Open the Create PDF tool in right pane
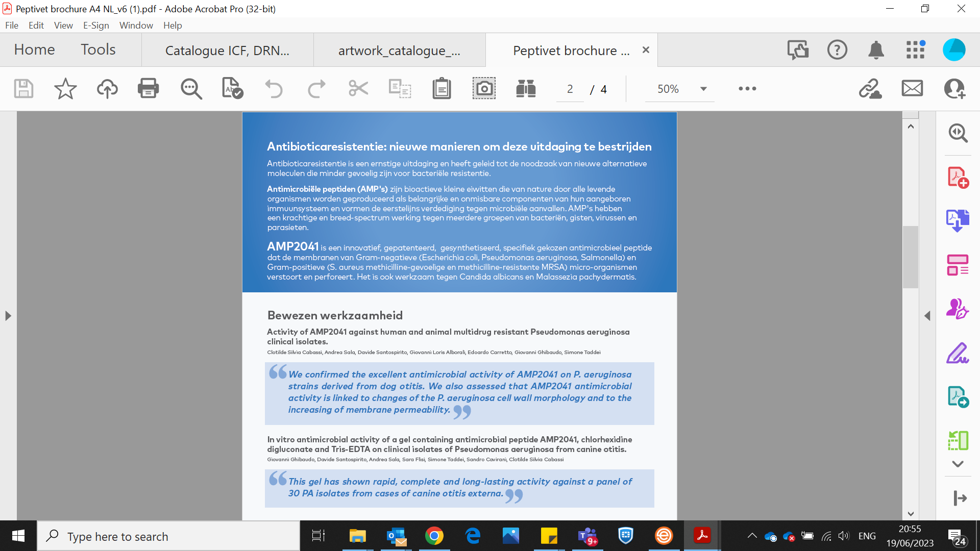980x551 pixels. coord(958,178)
